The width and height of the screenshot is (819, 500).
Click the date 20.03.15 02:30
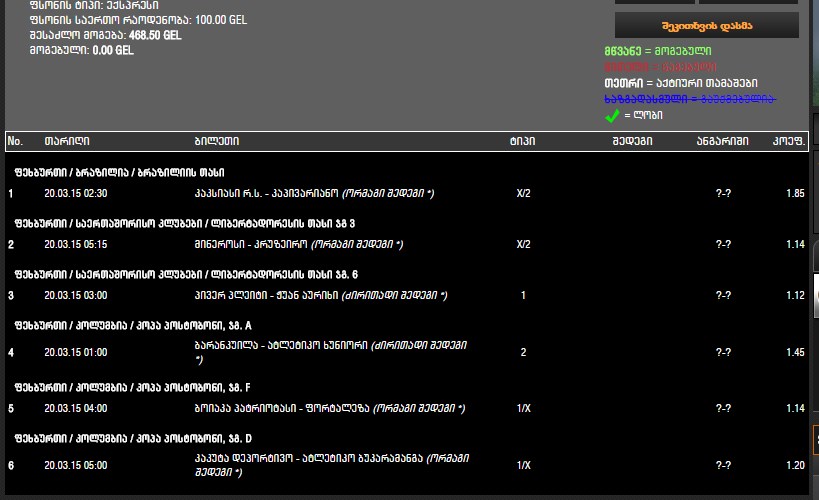(x=76, y=193)
